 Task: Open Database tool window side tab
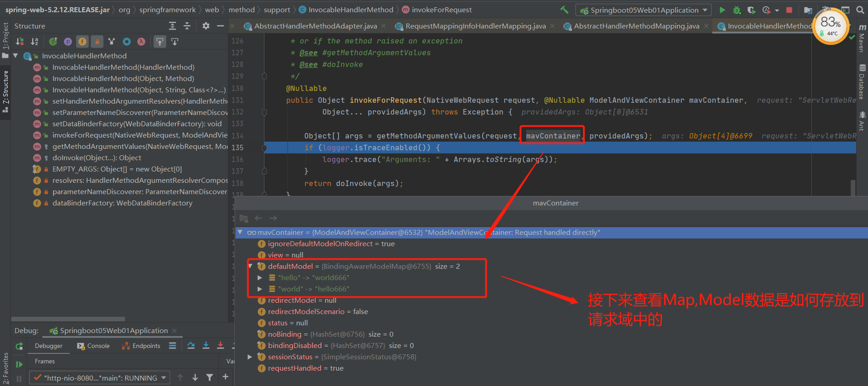[862, 82]
